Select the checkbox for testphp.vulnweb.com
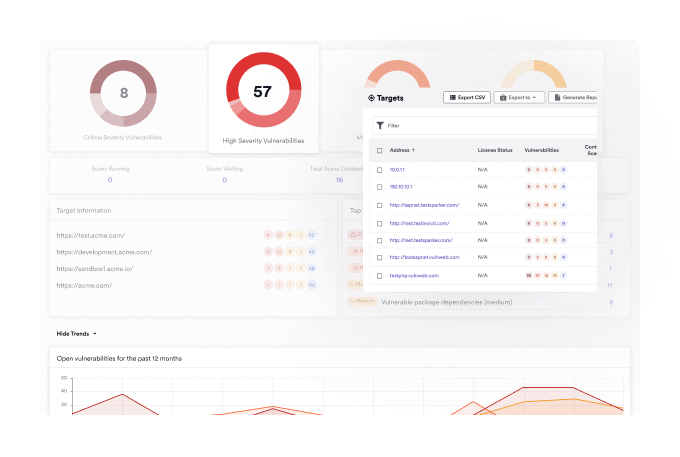Image resolution: width=680 pixels, height=457 pixels. pos(379,275)
